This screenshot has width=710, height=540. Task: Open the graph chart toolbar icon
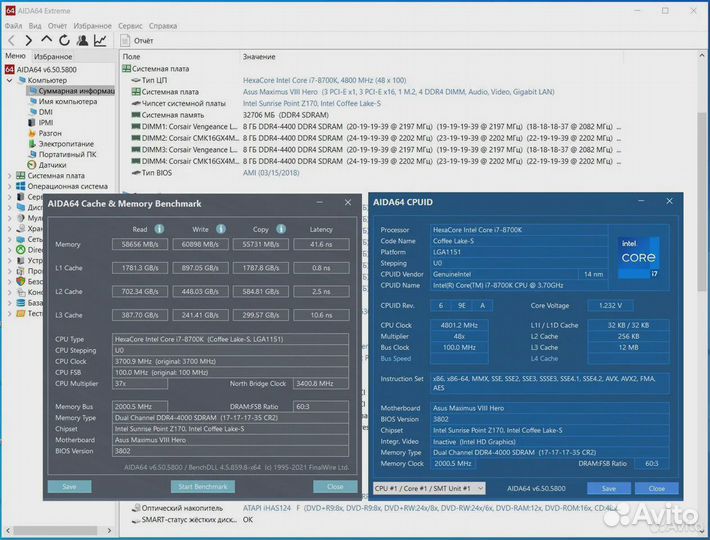click(x=100, y=41)
